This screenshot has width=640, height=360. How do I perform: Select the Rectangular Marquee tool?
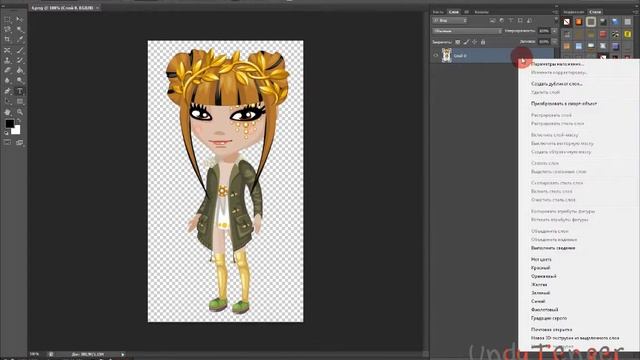(7, 19)
